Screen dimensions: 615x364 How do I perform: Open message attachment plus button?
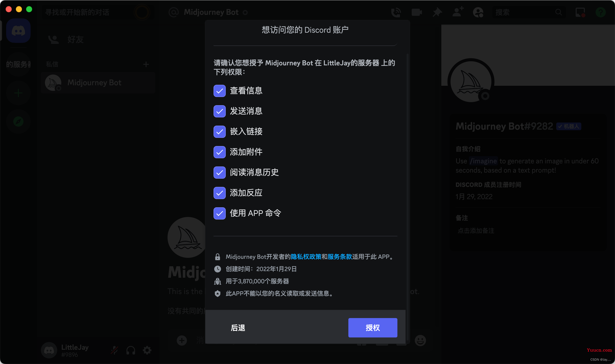point(182,341)
